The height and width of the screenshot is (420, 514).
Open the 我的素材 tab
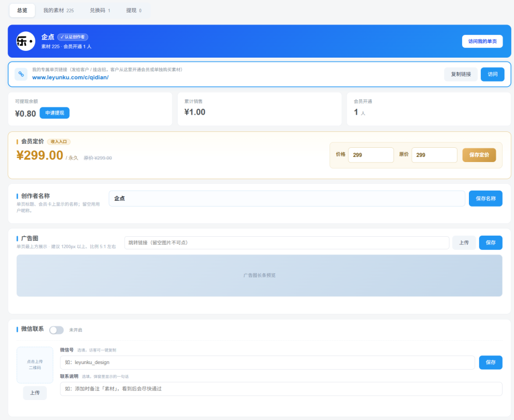coord(59,10)
